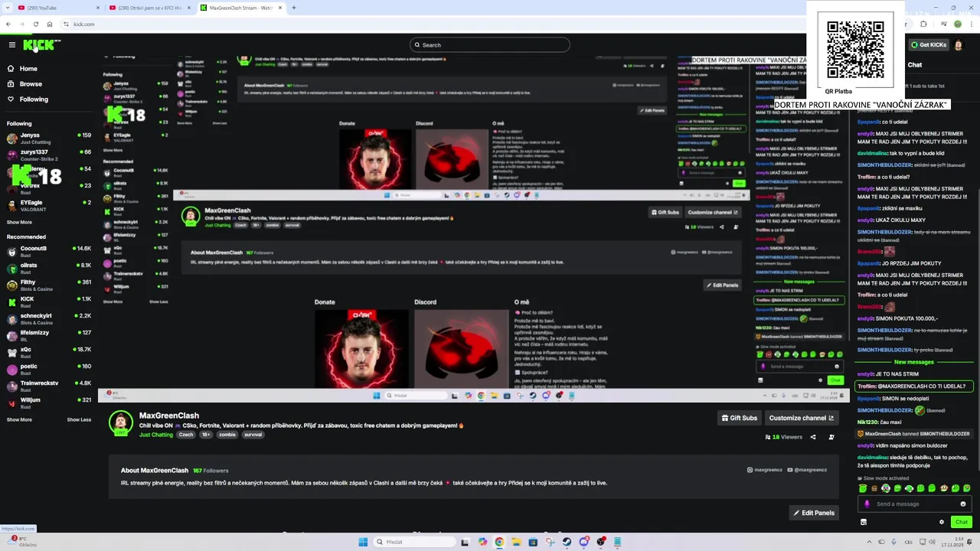Click the user icon beside the share icon
Viewport: 980px width, 551px height.
click(831, 437)
